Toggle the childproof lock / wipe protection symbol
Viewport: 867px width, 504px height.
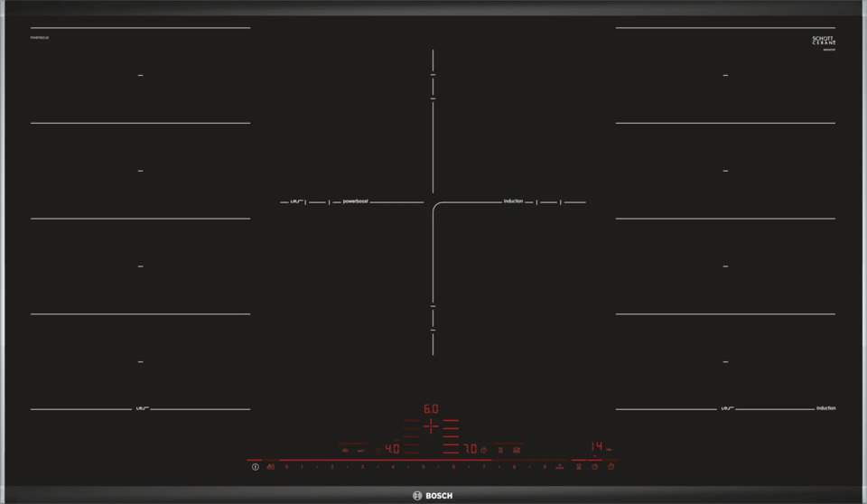[x=270, y=467]
